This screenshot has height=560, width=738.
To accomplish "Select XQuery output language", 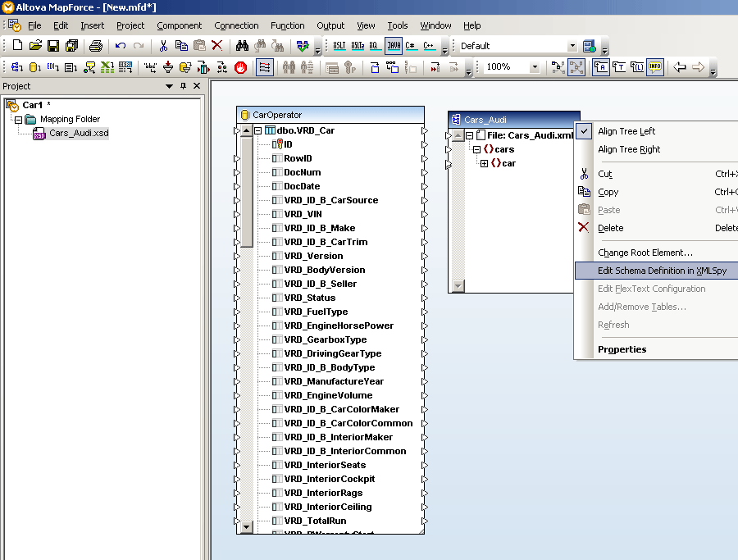I will tap(375, 46).
